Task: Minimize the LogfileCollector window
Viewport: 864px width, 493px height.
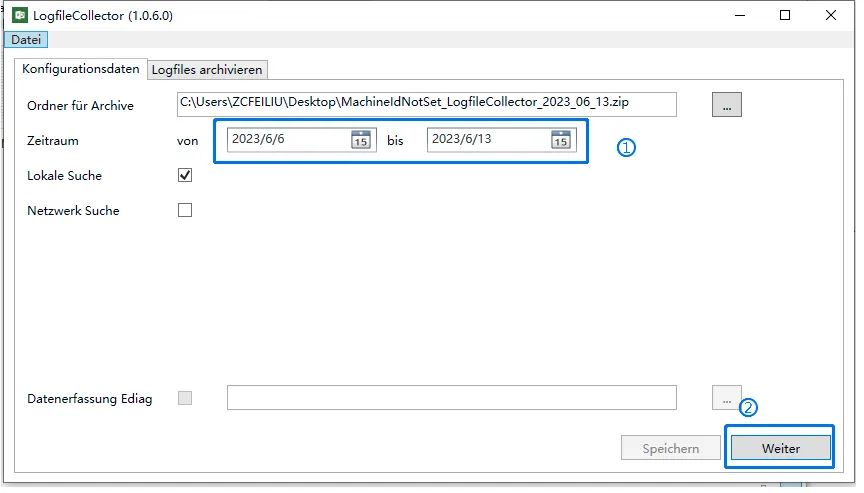Action: coord(739,15)
